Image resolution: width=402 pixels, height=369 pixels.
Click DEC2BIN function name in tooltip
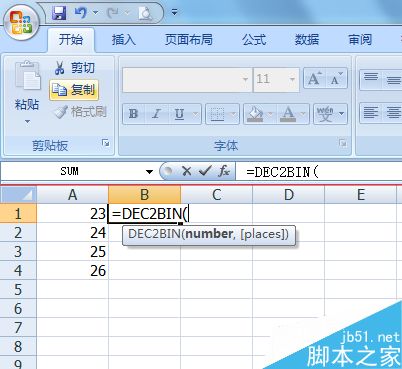coord(155,234)
